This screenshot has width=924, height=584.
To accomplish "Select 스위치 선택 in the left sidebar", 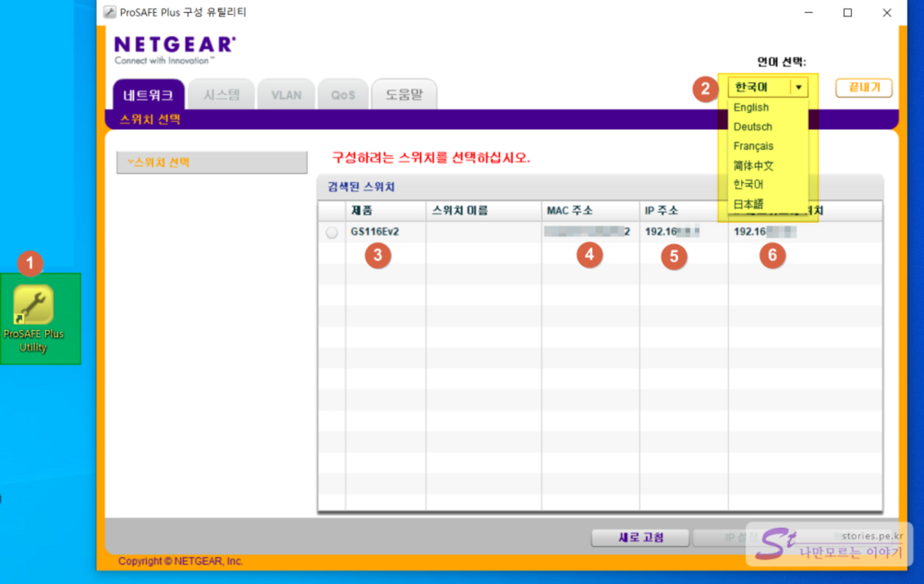I will coord(211,162).
